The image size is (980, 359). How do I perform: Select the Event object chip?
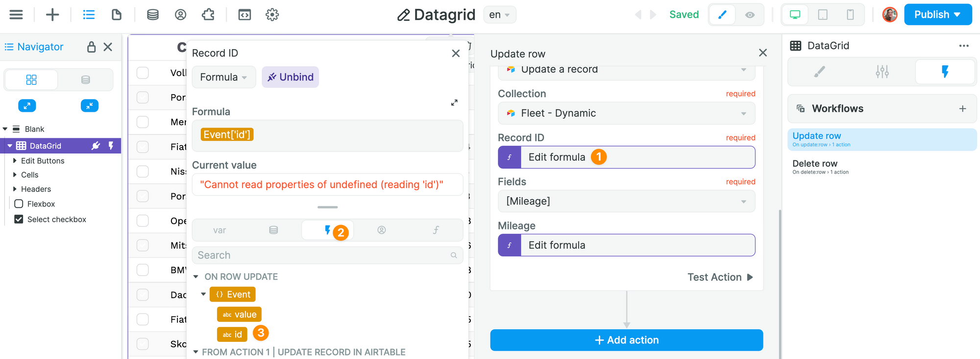(232, 294)
